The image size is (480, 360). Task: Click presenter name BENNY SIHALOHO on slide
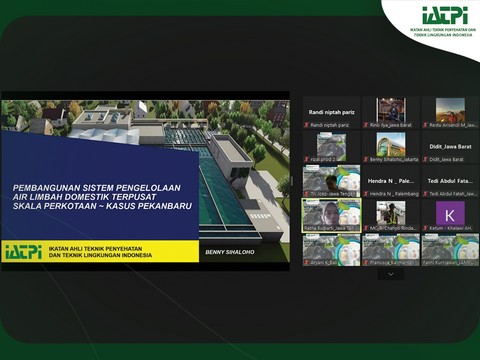coord(230,252)
